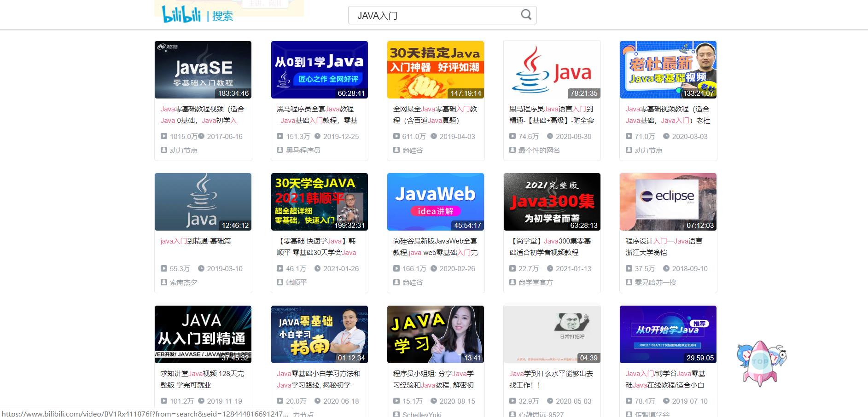868x417 pixels.
Task: Open the 30天学会JAVA 2021韩顺平 thumbnail
Action: (320, 202)
